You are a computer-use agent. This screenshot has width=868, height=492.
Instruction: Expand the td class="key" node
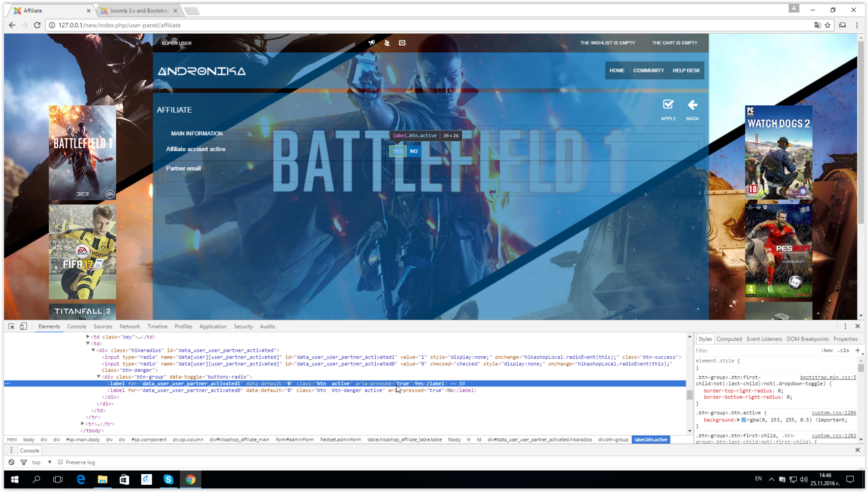88,337
